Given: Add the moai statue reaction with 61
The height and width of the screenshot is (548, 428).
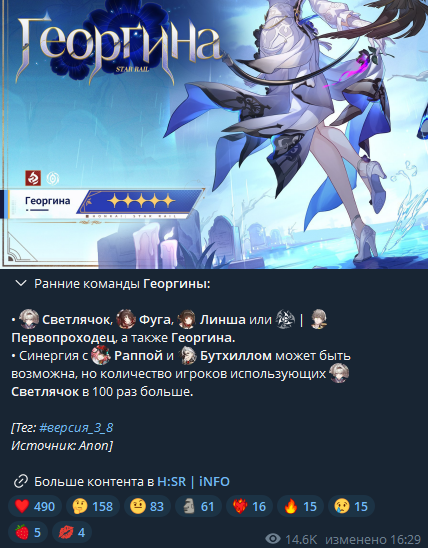Looking at the screenshot, I should click(198, 506).
